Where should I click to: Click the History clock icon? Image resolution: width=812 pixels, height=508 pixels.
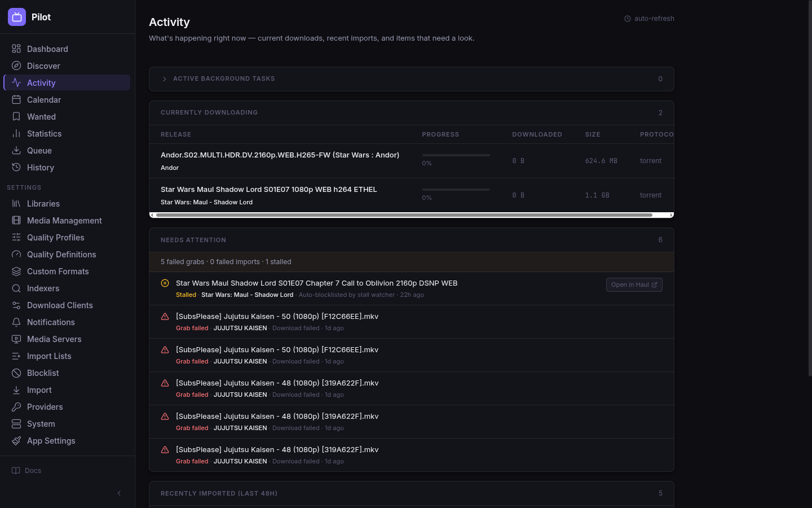pyautogui.click(x=16, y=168)
